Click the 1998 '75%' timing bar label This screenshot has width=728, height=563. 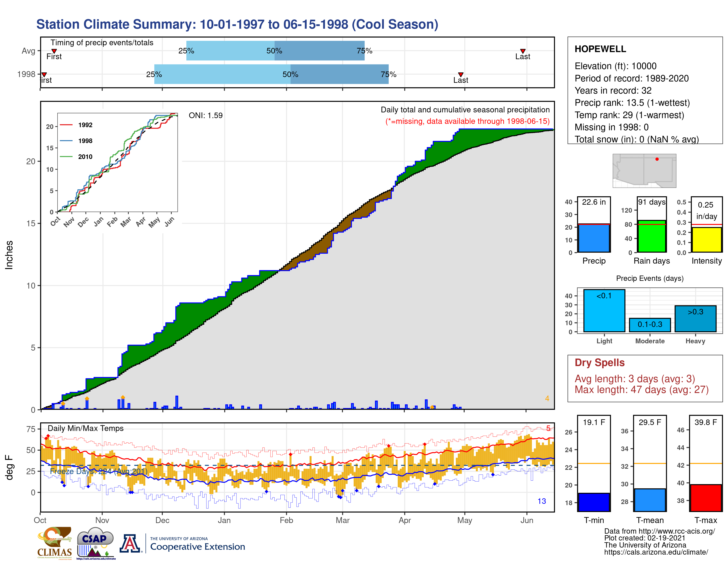[x=389, y=74]
